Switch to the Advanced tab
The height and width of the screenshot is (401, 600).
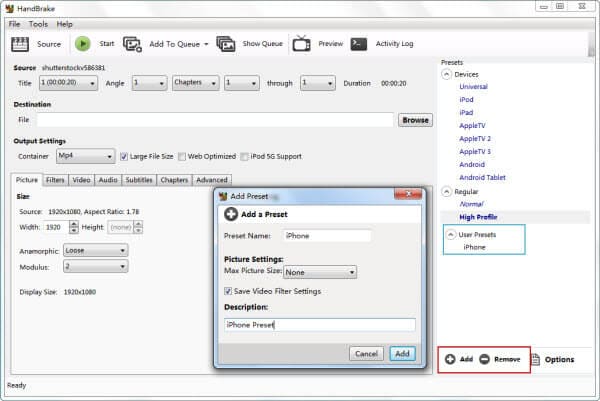pos(212,180)
